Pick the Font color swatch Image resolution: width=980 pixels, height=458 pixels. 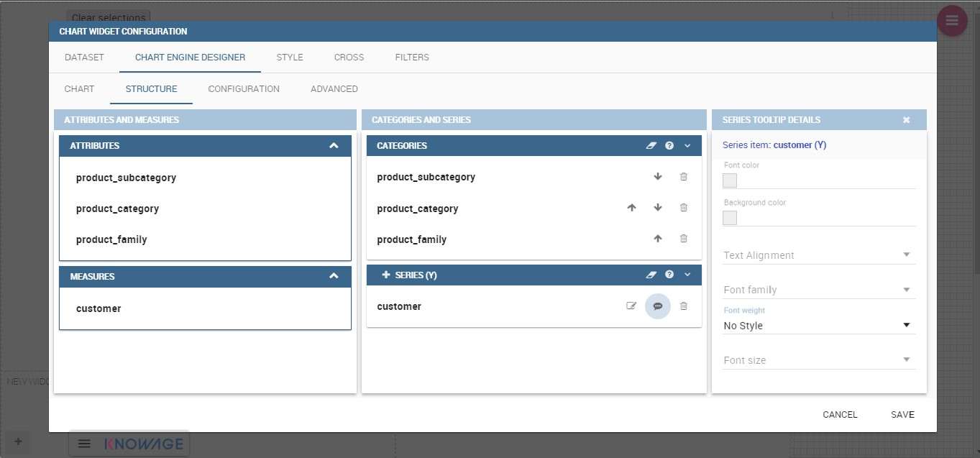[730, 180]
